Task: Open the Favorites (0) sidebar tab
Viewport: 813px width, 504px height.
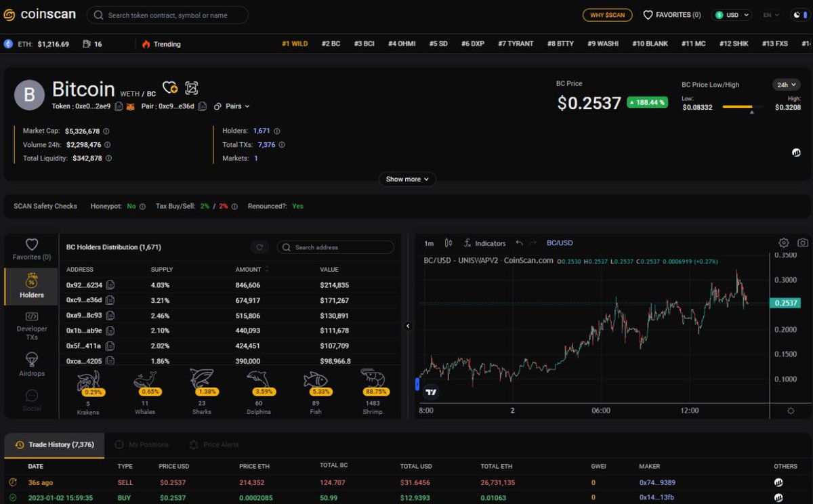Action: tap(32, 249)
